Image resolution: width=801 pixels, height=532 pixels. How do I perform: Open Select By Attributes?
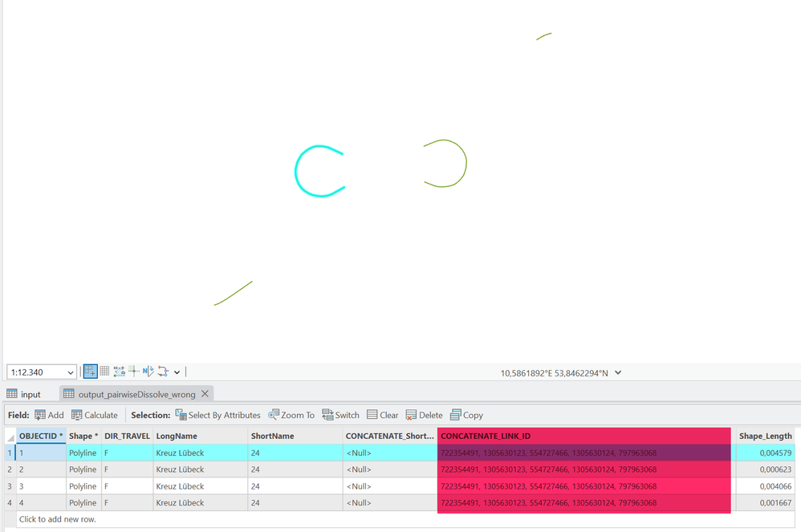point(218,415)
